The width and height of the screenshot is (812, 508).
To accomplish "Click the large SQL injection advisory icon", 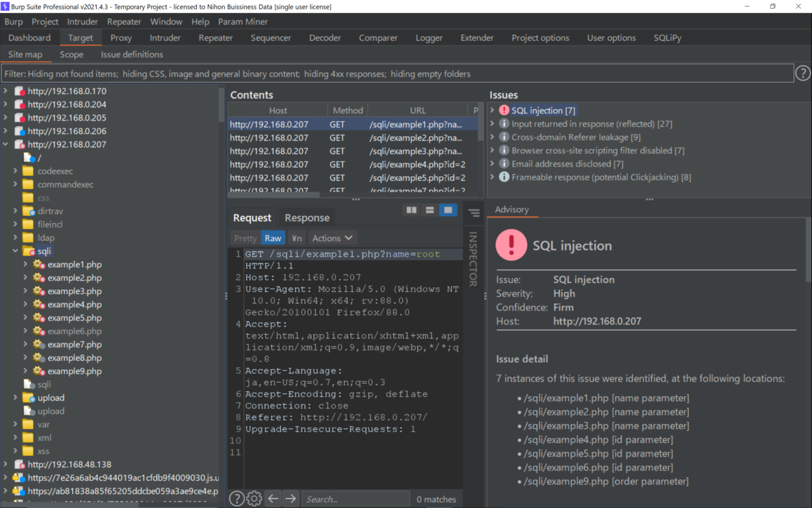I will pyautogui.click(x=512, y=245).
